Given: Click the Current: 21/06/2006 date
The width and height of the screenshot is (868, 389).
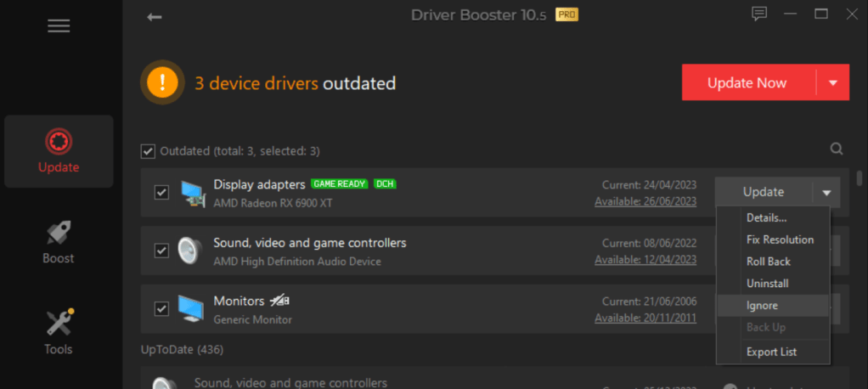Looking at the screenshot, I should tap(650, 301).
